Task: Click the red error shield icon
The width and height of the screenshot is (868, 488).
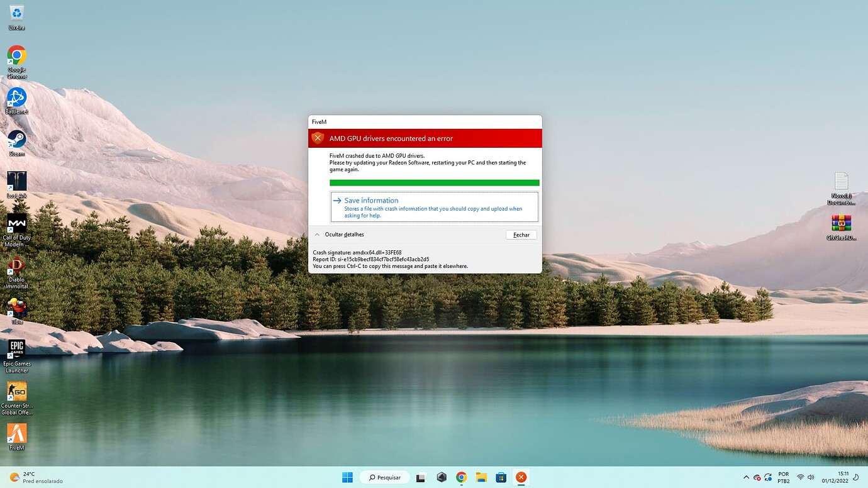Action: tap(318, 138)
